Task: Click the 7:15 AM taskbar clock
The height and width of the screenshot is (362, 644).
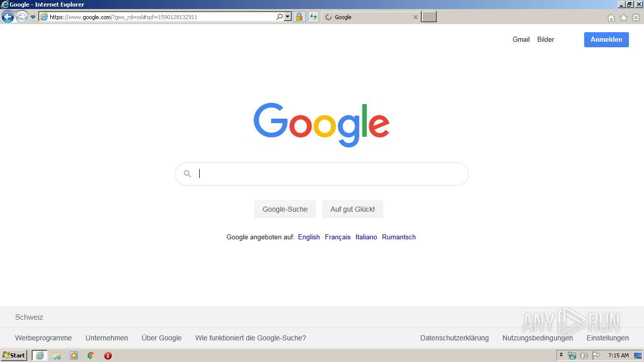Action: tap(618, 355)
